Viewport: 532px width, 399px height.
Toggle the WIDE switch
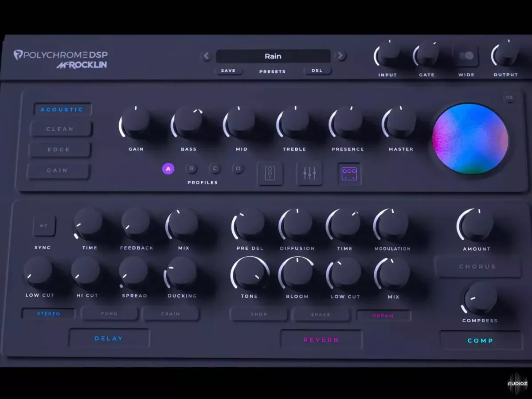465,56
